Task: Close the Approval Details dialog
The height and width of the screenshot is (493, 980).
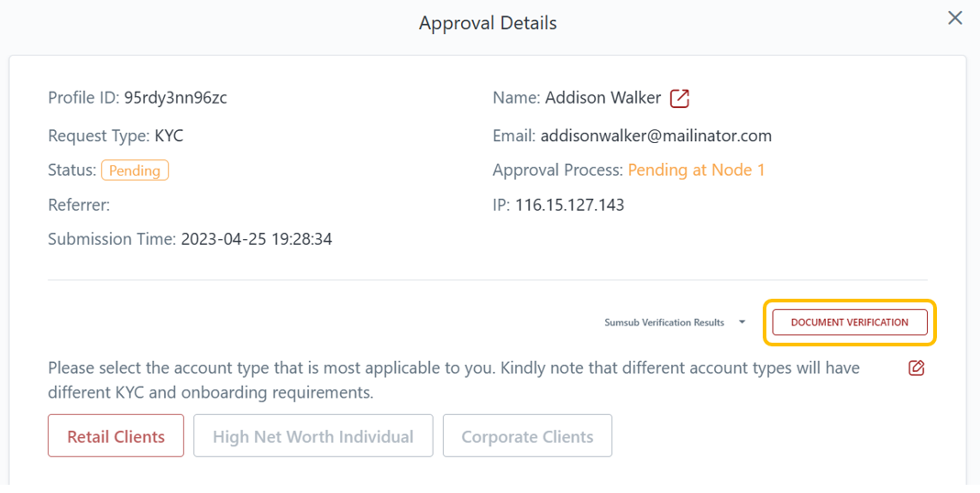Action: pos(955,18)
